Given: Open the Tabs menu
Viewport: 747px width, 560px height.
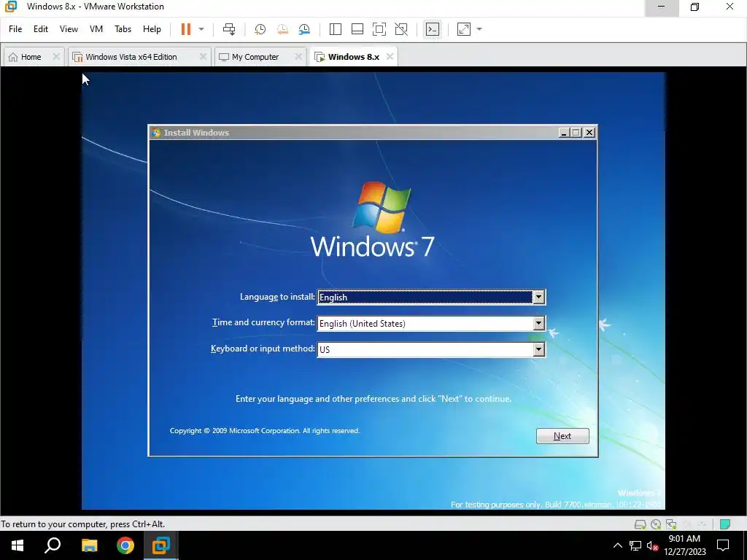Looking at the screenshot, I should click(123, 29).
